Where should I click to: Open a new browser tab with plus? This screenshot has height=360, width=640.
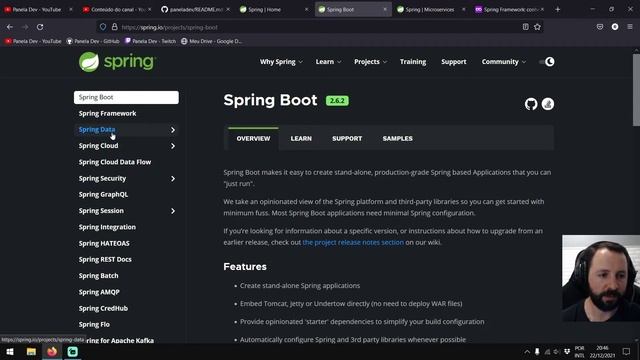[x=558, y=9]
